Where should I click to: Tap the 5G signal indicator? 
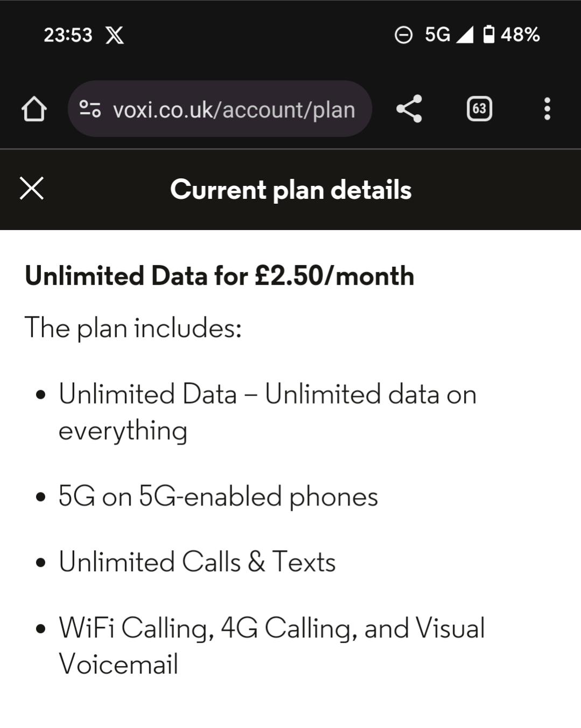pos(448,34)
